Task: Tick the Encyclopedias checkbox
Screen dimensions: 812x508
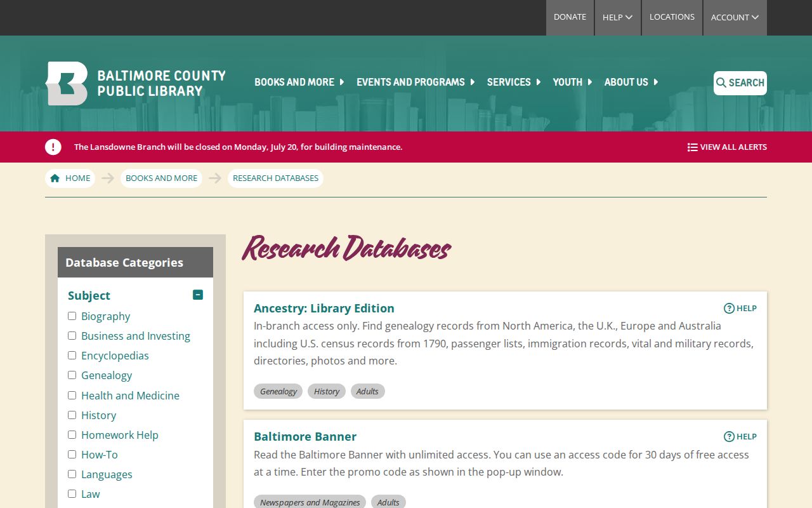Action: coord(72,355)
